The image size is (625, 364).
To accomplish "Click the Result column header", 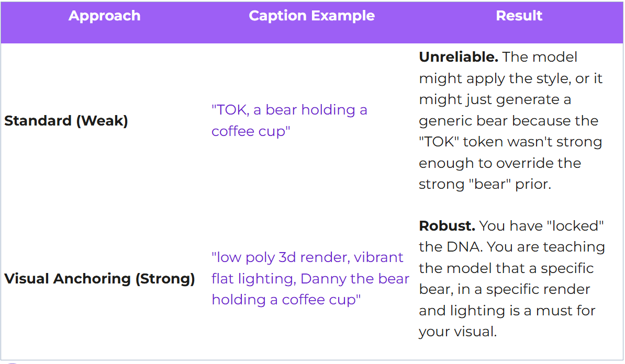I will [519, 16].
